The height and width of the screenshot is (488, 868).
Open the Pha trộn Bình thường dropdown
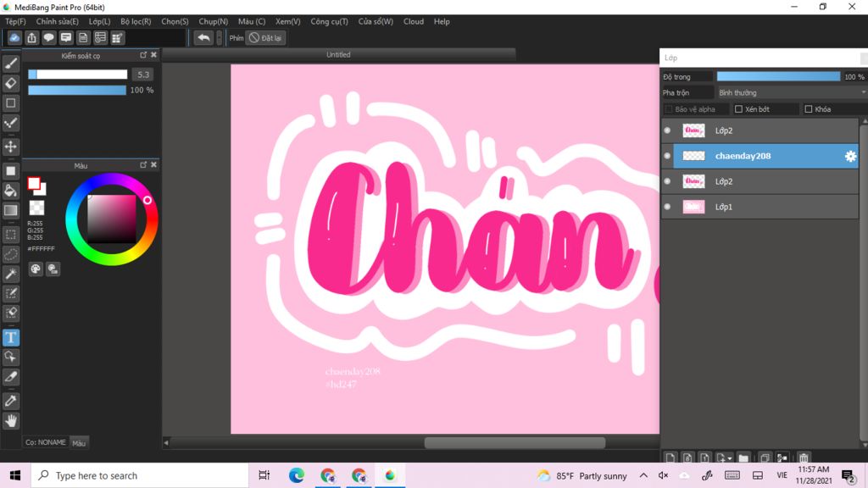791,92
